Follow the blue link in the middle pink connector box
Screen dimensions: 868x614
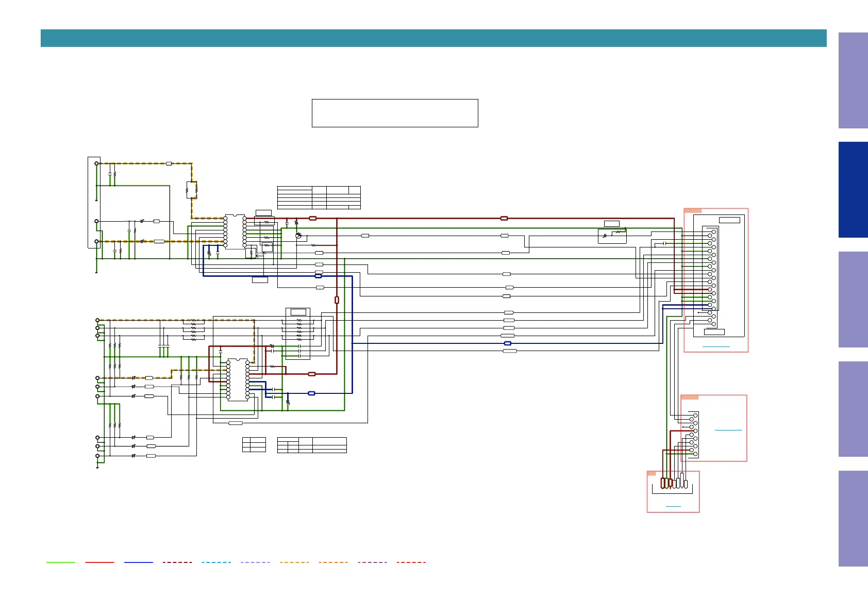(728, 430)
